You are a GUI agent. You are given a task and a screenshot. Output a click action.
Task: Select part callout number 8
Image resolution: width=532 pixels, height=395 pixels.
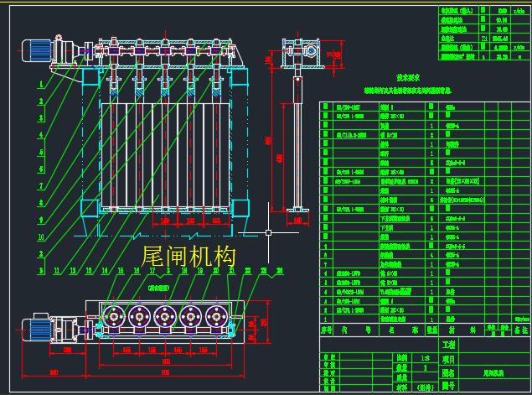(41, 203)
